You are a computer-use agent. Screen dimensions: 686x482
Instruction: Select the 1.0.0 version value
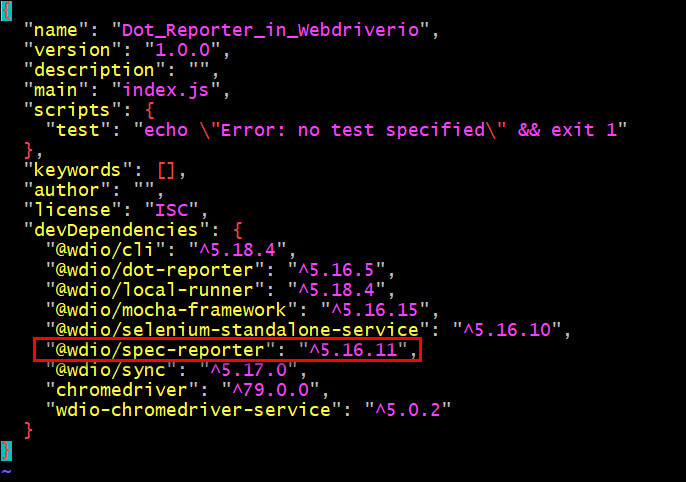[x=183, y=50]
